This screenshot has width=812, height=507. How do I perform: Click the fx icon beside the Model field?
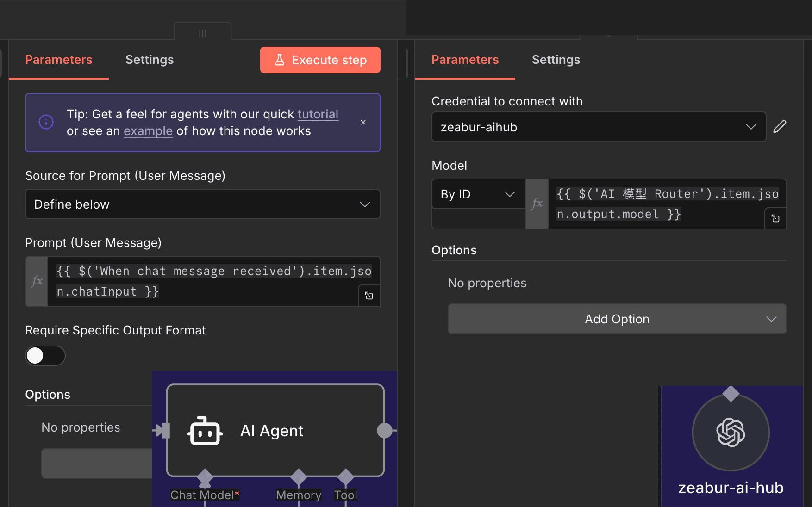(x=537, y=204)
